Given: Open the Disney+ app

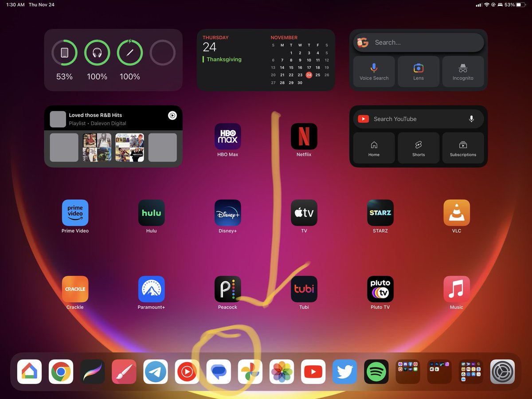Looking at the screenshot, I should point(228,213).
